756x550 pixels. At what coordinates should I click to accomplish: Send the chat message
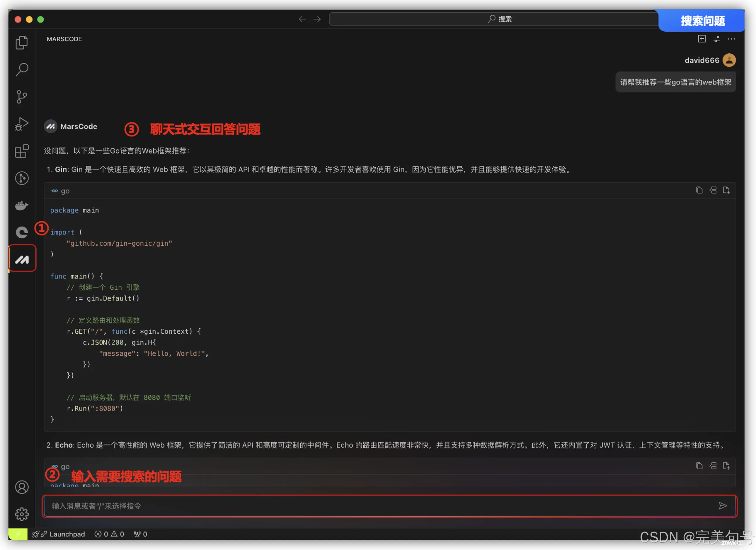[x=723, y=506]
